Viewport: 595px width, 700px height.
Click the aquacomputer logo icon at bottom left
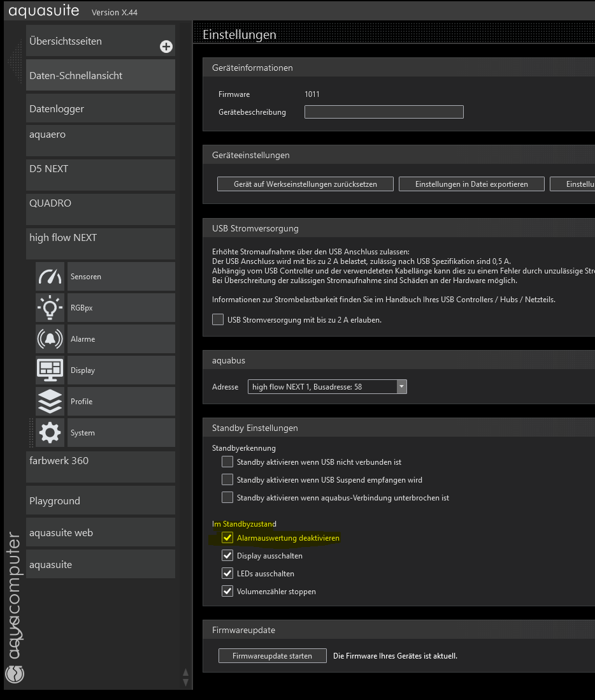tap(14, 674)
